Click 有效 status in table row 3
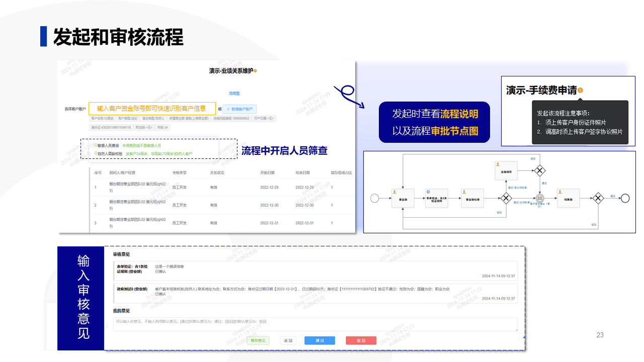This screenshot has width=644, height=362. (x=214, y=223)
